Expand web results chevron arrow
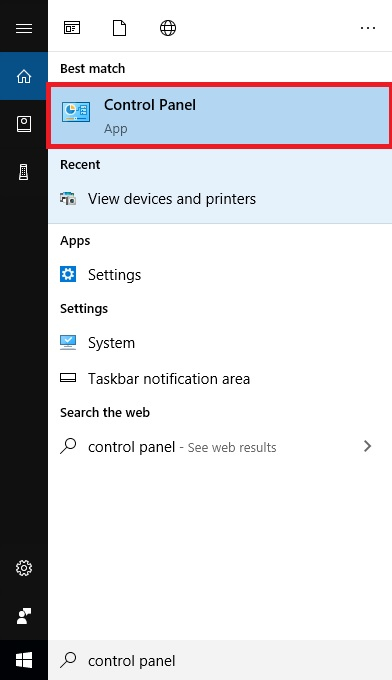The width and height of the screenshot is (392, 680). click(x=368, y=446)
